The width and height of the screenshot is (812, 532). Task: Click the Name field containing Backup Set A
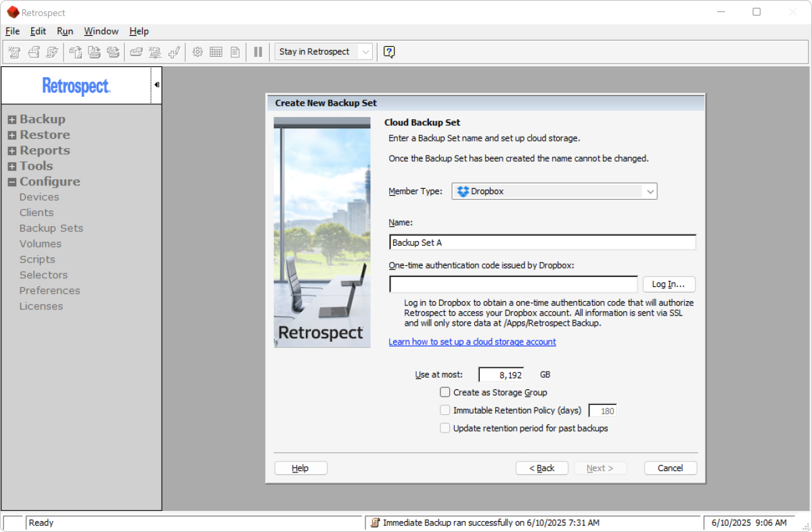point(543,242)
